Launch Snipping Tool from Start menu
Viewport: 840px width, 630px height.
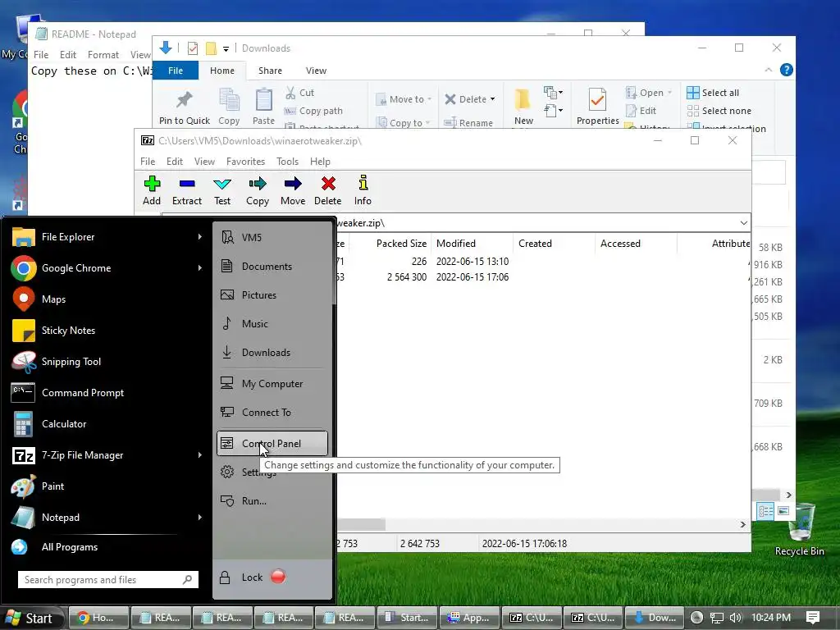[x=107, y=362]
